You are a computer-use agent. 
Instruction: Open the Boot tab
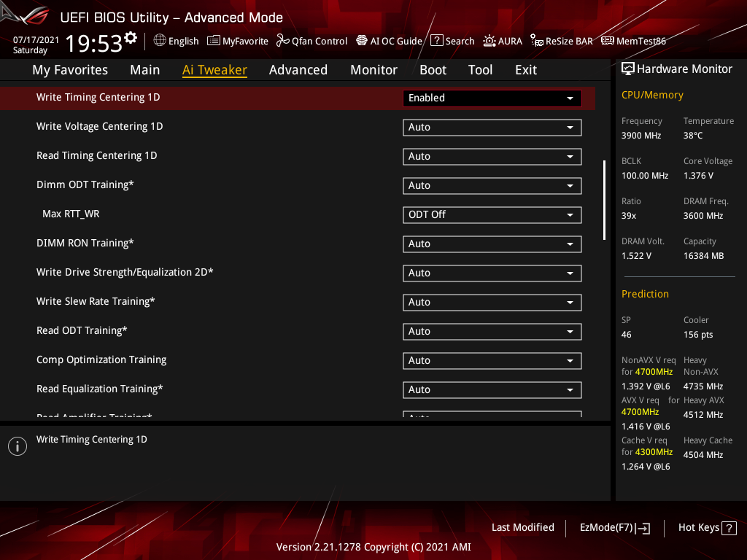(433, 70)
